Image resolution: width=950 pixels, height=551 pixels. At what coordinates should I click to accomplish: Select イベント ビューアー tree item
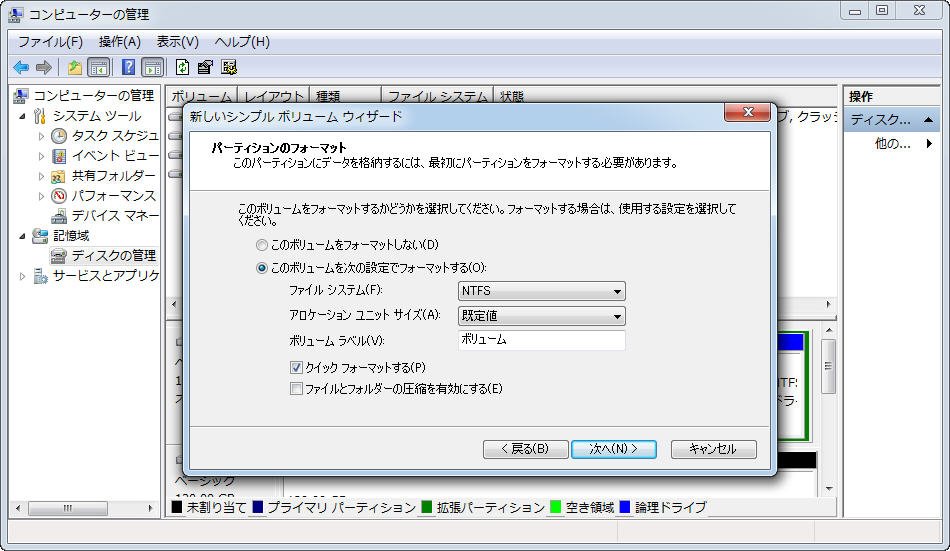coord(115,155)
